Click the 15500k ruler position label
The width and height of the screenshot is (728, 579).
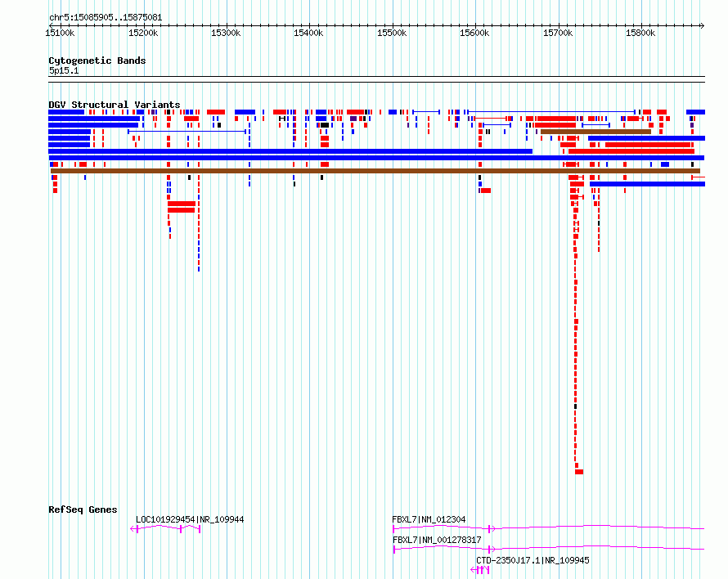tap(392, 33)
